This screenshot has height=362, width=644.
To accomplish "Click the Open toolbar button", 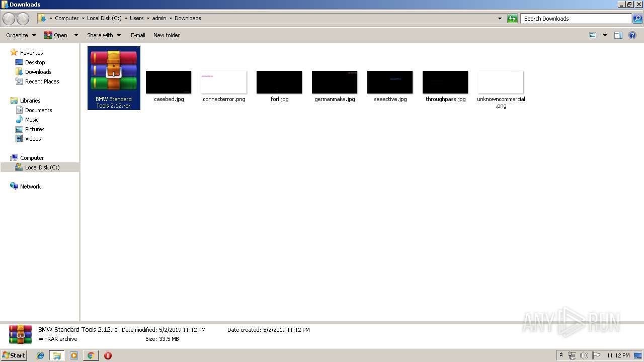I will (x=56, y=35).
